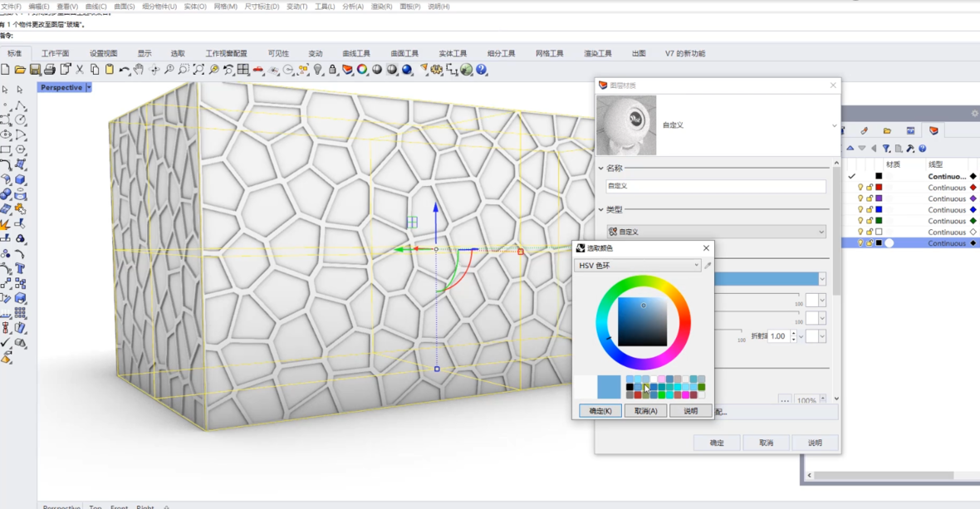Click the 自定义 name input field
Screen dimensions: 980x509
[716, 186]
